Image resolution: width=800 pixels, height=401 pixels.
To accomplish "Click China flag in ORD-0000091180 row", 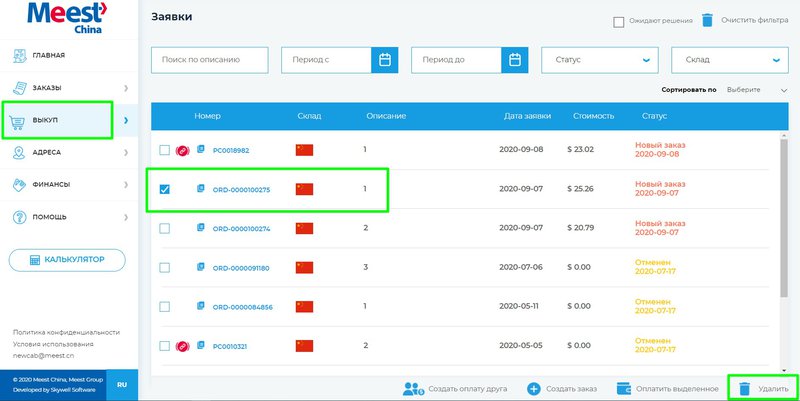I will coord(304,267).
